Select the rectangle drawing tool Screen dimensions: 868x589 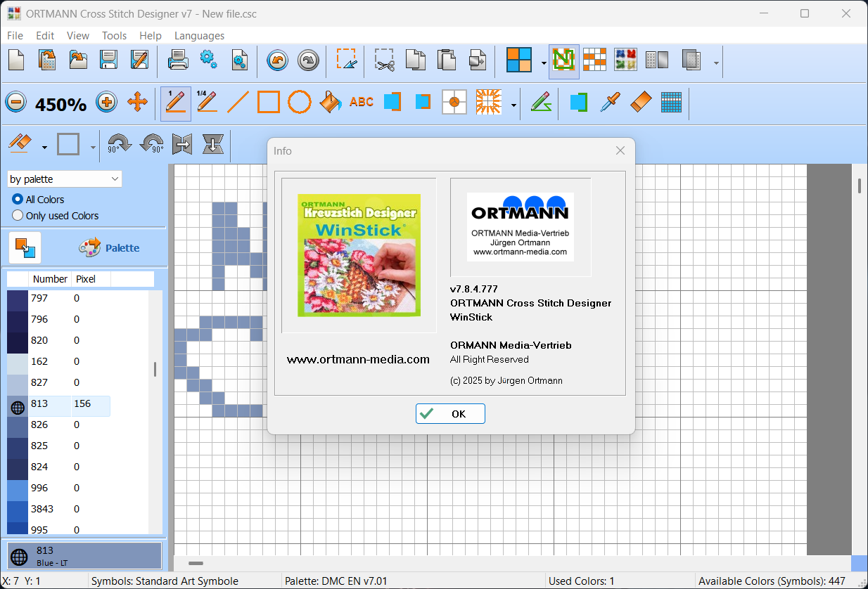point(269,103)
